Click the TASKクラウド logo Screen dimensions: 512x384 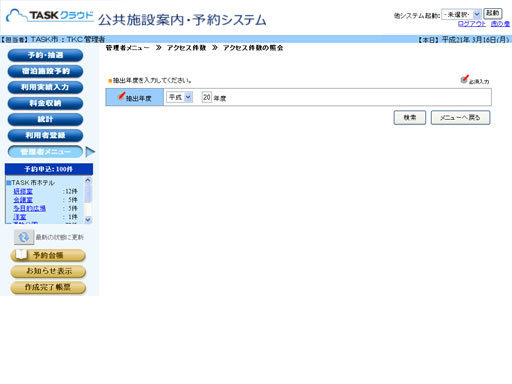(50, 15)
